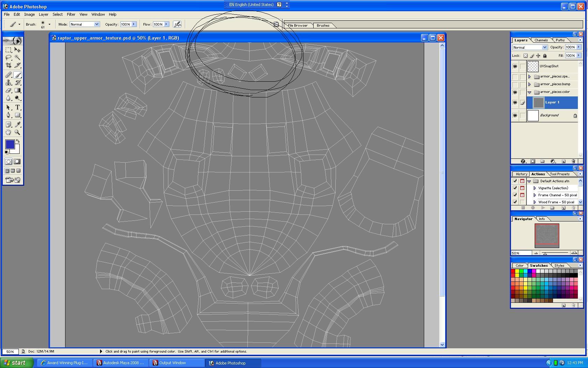
Task: Select the Type tool
Action: [17, 108]
